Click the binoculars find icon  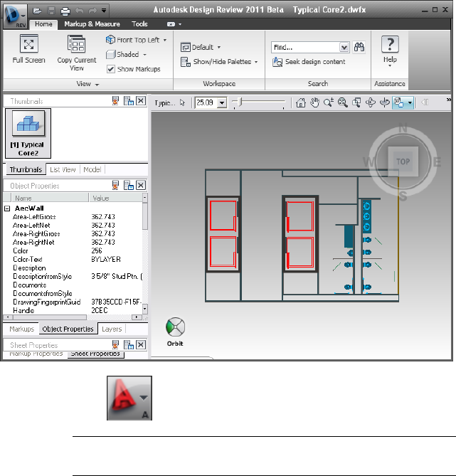[359, 48]
